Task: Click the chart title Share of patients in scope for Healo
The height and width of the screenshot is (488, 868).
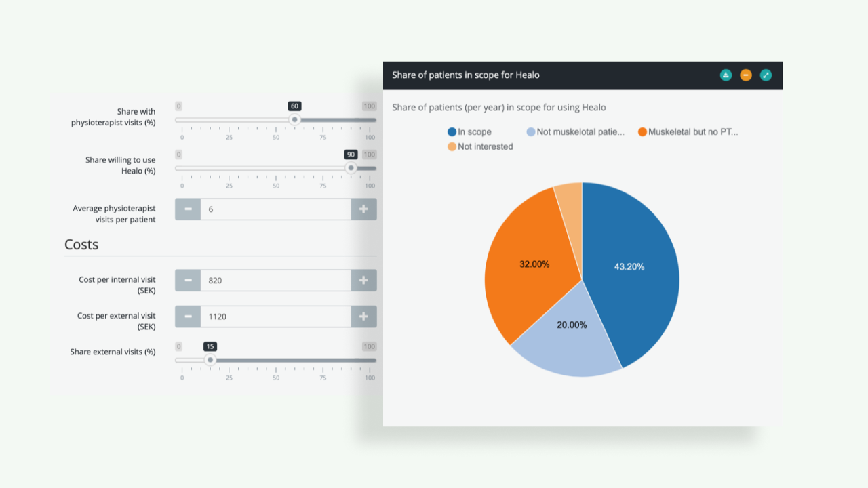Action: (x=466, y=75)
